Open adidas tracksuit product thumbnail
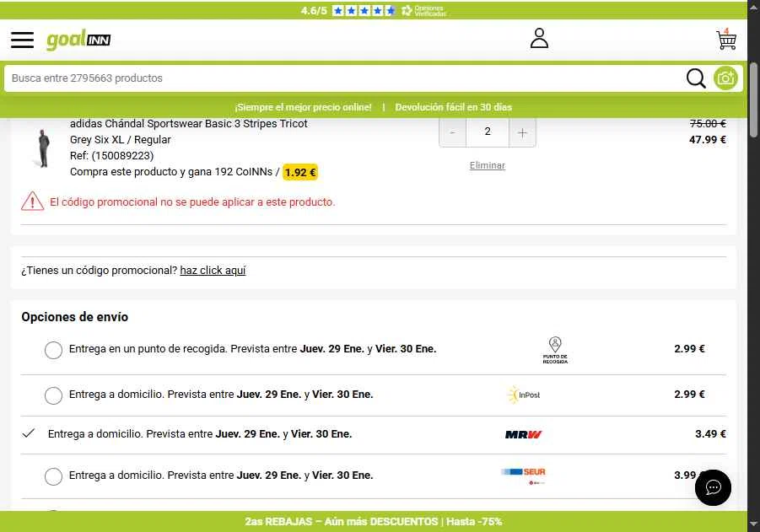Viewport: 760px width, 532px height. (x=44, y=148)
